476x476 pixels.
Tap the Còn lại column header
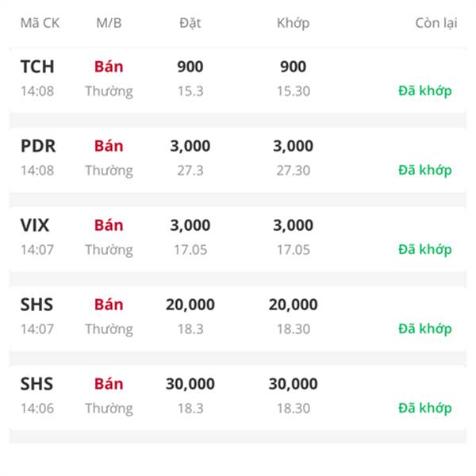click(x=436, y=22)
